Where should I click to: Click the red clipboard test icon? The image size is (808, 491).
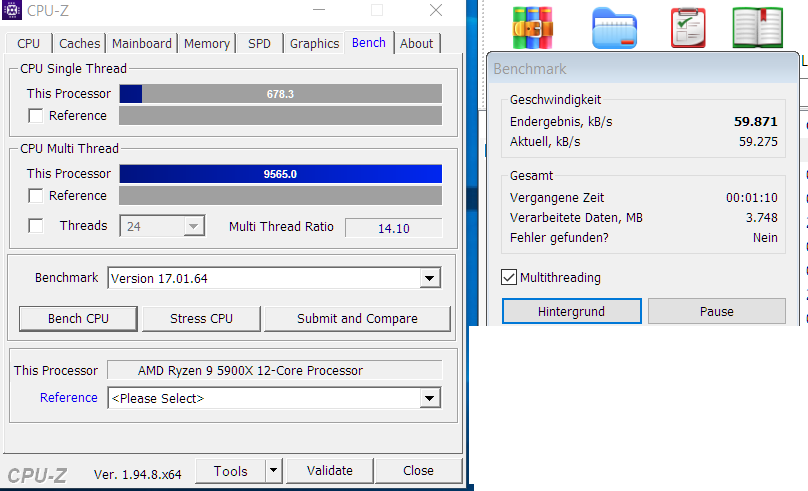click(x=688, y=28)
